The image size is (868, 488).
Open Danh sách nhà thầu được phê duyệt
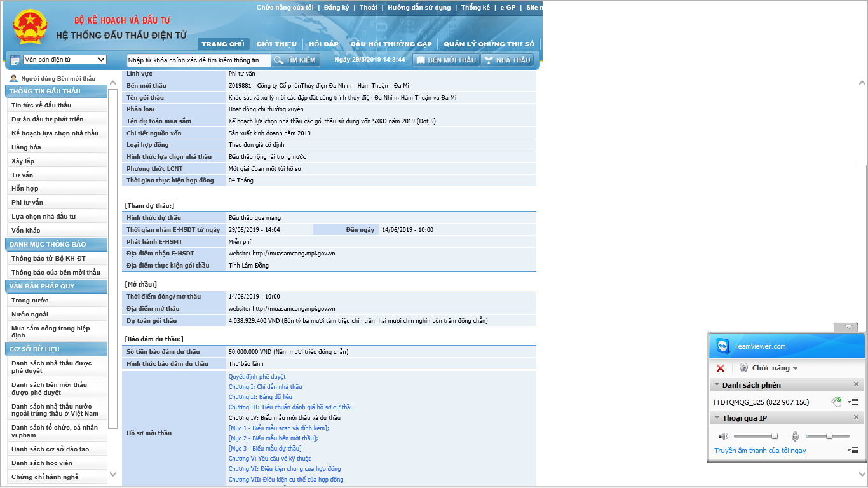(51, 367)
